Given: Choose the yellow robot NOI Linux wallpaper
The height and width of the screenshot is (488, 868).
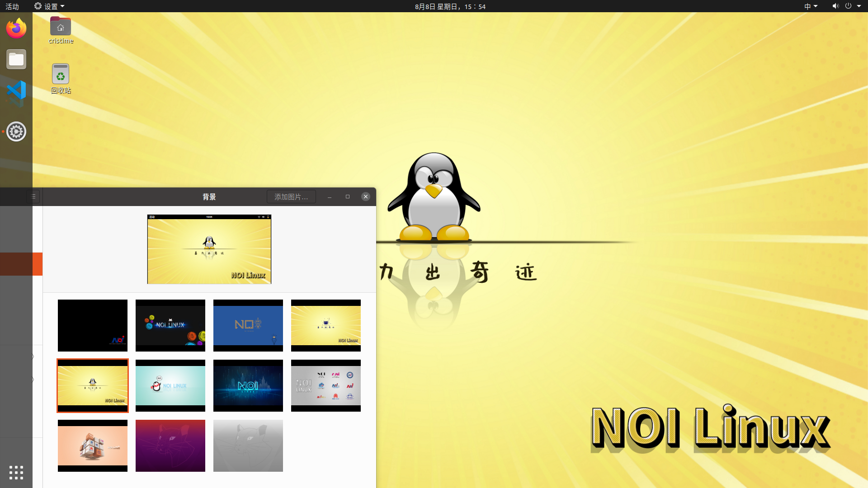Looking at the screenshot, I should coord(326,325).
